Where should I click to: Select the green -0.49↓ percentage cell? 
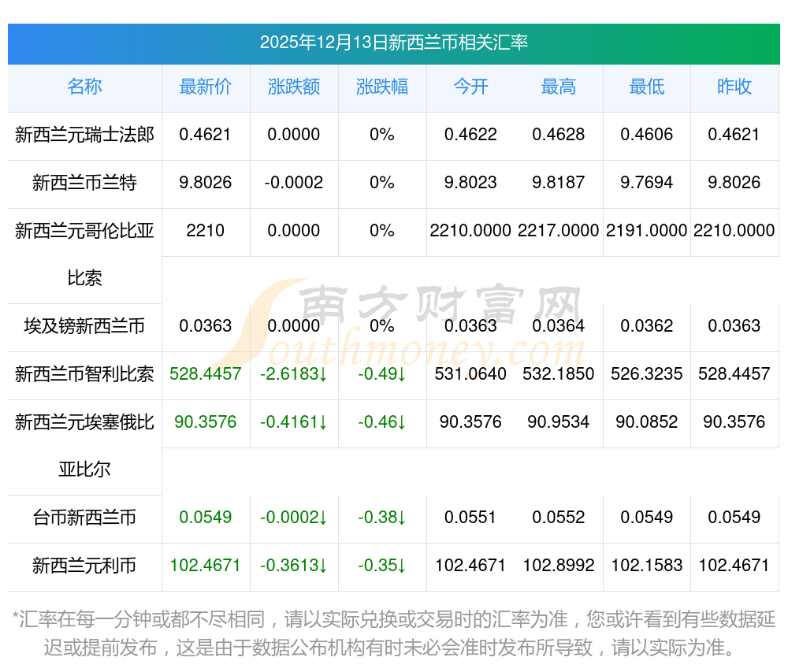click(x=382, y=373)
